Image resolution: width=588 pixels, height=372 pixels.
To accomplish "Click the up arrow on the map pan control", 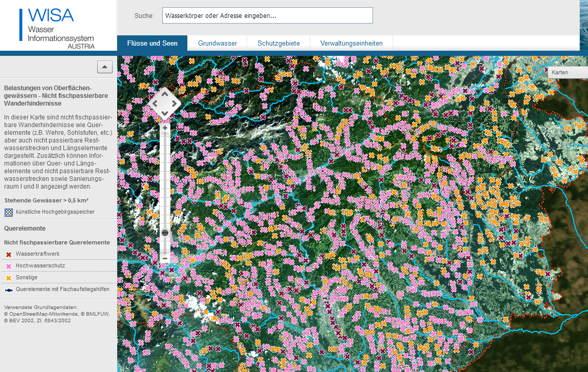I will tap(165, 95).
